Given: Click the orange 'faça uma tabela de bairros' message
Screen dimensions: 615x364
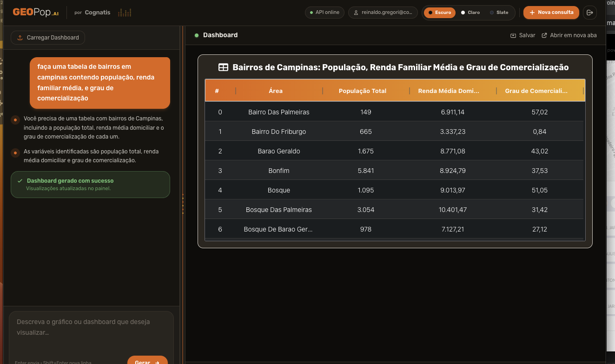Looking at the screenshot, I should (100, 83).
